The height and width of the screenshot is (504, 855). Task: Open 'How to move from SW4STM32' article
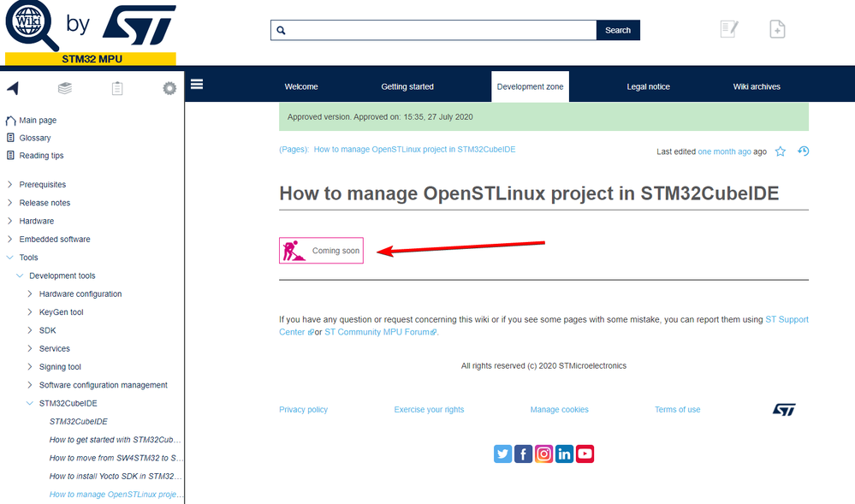click(x=116, y=458)
